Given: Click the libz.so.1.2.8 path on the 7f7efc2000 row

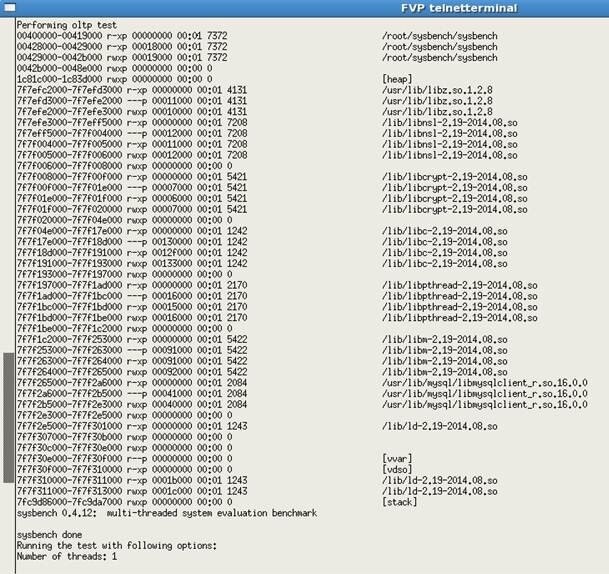Looking at the screenshot, I should coord(437,90).
